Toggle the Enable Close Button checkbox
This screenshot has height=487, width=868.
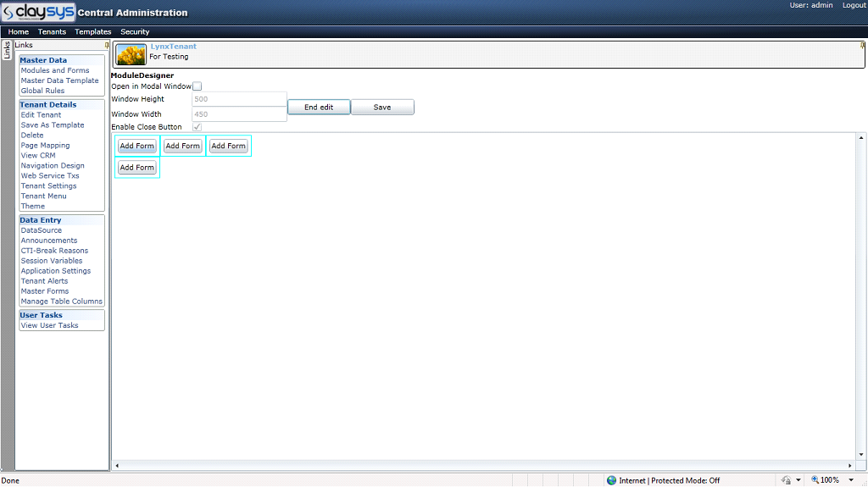[197, 127]
